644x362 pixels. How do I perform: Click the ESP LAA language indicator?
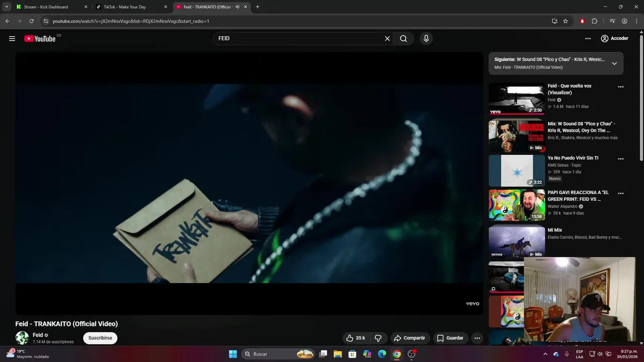click(x=580, y=354)
